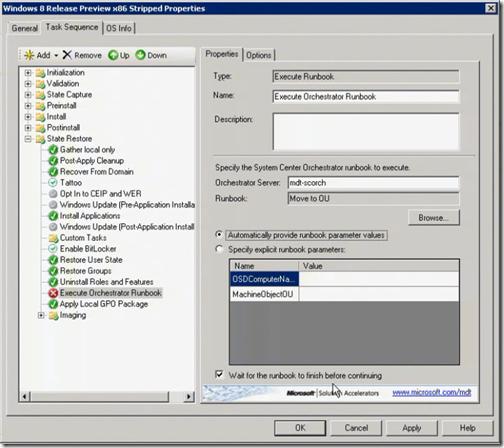The height and width of the screenshot is (448, 504).
Task: Switch to the OS Info tab
Action: pyautogui.click(x=119, y=28)
